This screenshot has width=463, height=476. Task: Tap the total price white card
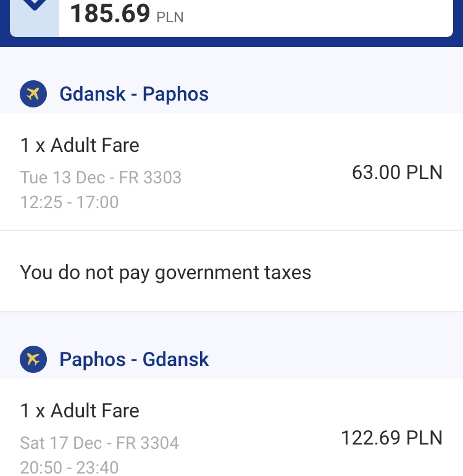[231, 19]
